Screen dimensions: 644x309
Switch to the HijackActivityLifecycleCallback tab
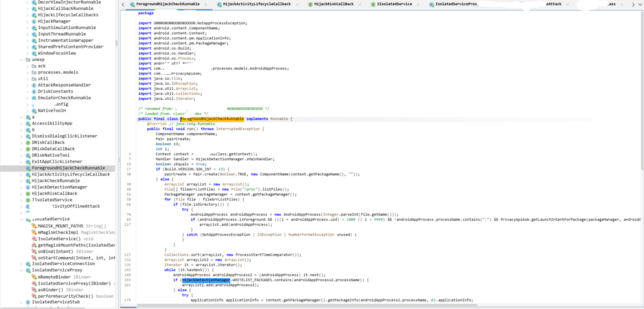(x=256, y=4)
